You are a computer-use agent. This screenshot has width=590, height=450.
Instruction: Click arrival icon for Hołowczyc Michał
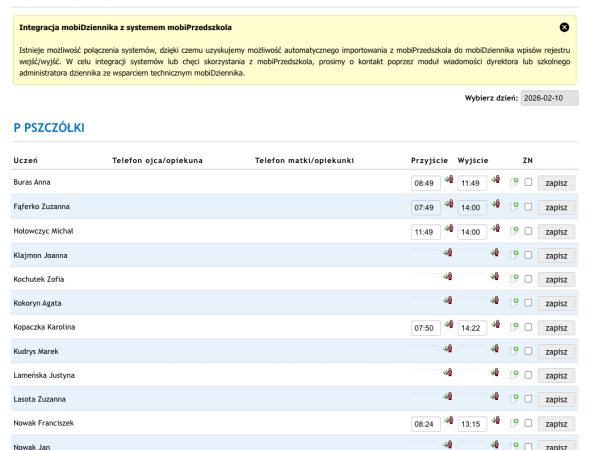click(x=449, y=228)
